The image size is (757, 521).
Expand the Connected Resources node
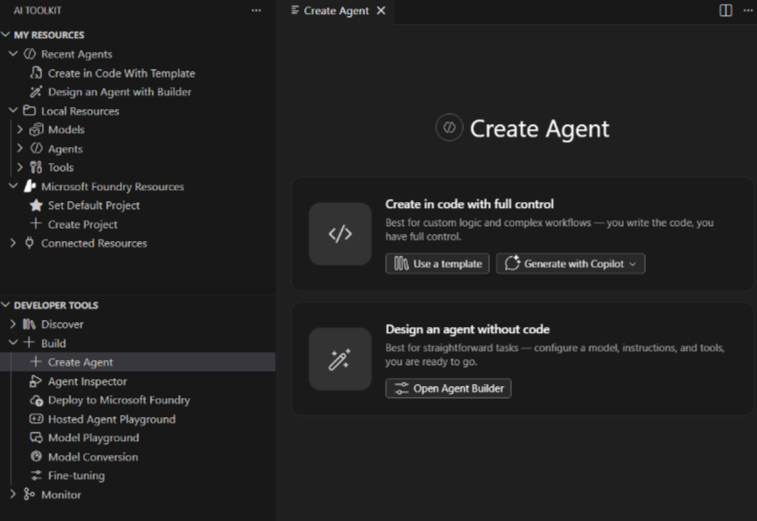pyautogui.click(x=13, y=243)
